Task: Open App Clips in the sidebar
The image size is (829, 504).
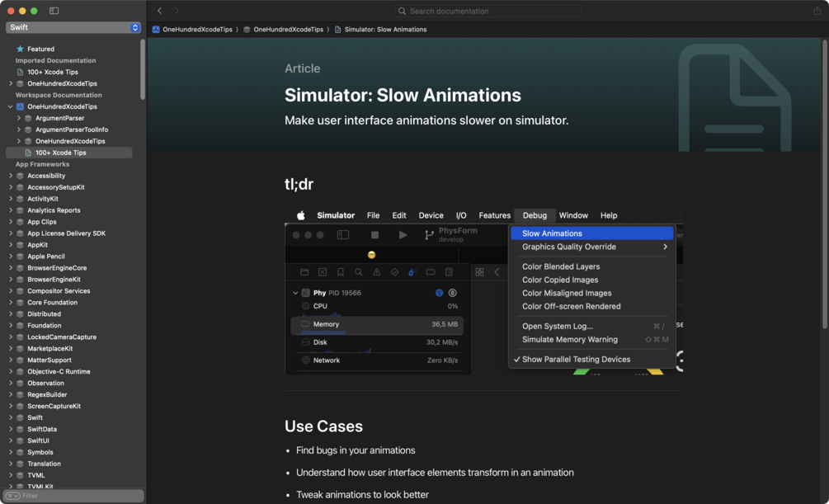Action: coord(42,222)
